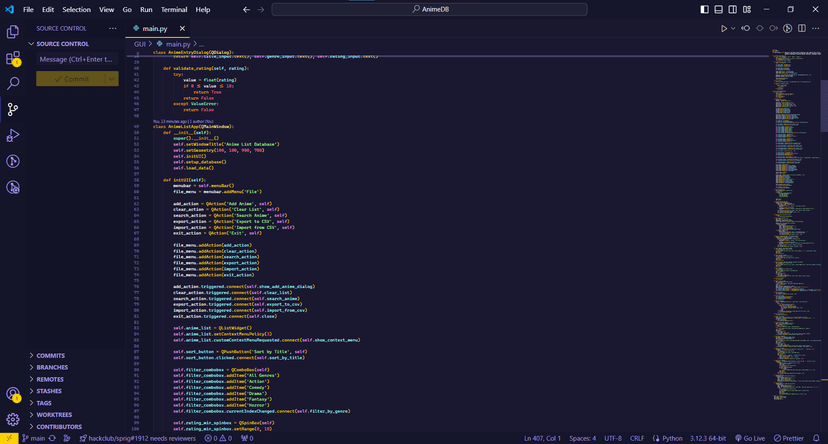
Task: Open the Accounts icon in activity bar
Action: coord(13,394)
